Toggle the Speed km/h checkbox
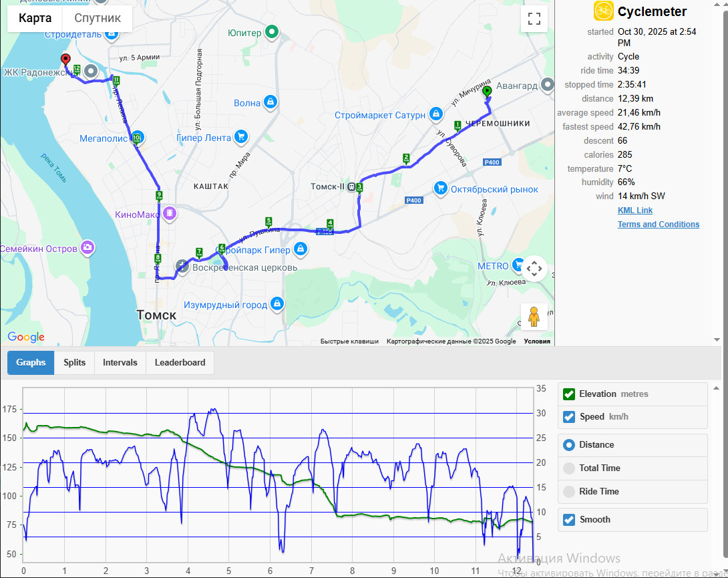Screen dimensions: 728x578 coord(569,417)
